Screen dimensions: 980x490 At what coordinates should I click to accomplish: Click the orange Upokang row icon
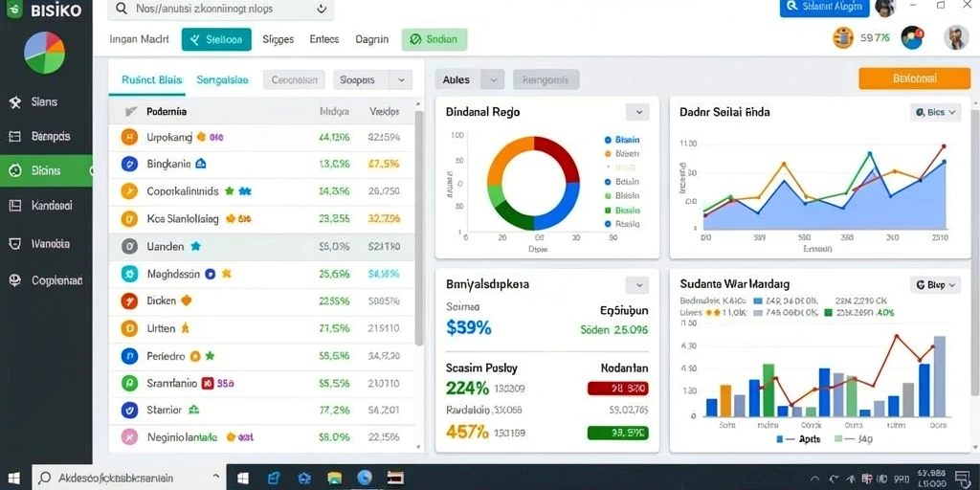click(x=129, y=137)
